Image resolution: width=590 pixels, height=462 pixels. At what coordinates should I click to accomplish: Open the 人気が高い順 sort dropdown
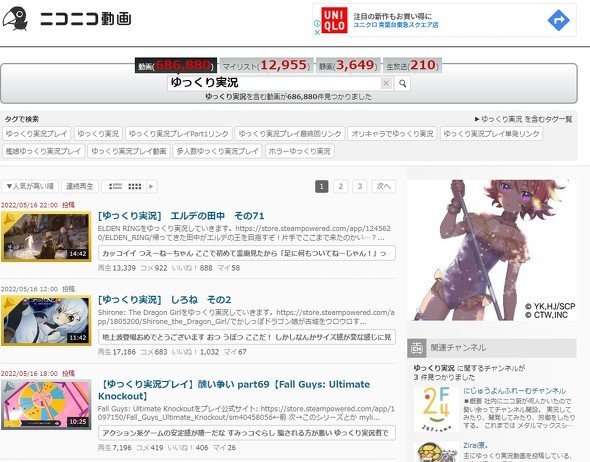tap(30, 186)
